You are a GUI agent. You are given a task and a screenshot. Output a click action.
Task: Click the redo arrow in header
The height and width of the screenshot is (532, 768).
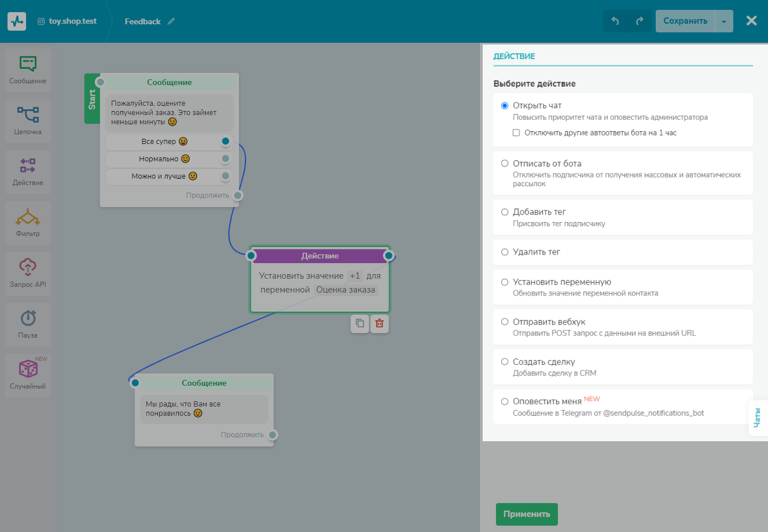[x=640, y=21]
